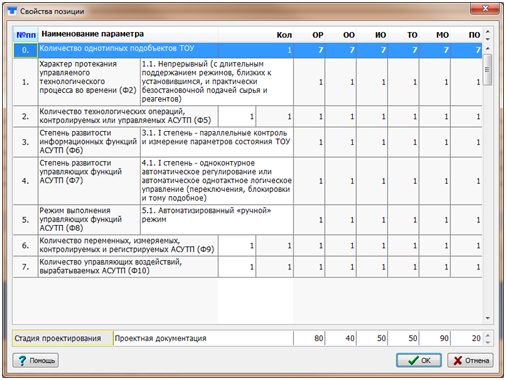The image size is (506, 380).
Task: Click header spinner down arrow next to ПО
Action: coord(488,39)
